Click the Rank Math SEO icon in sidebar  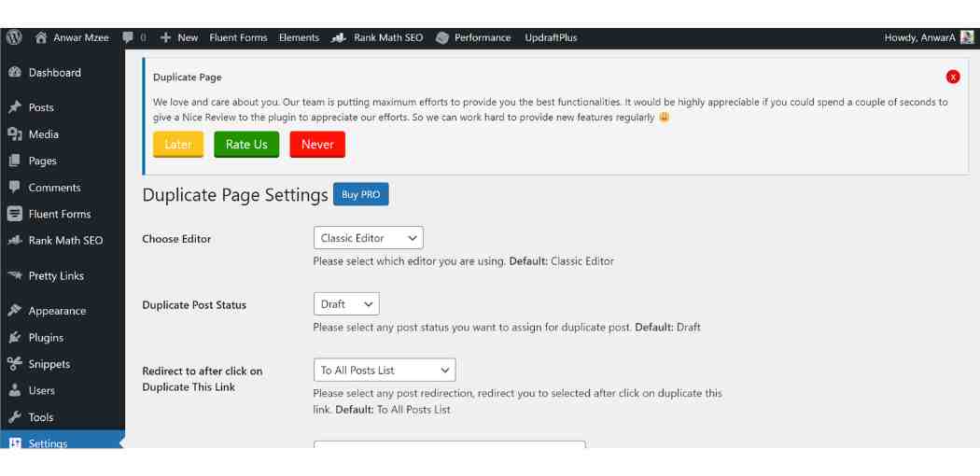[x=15, y=241]
